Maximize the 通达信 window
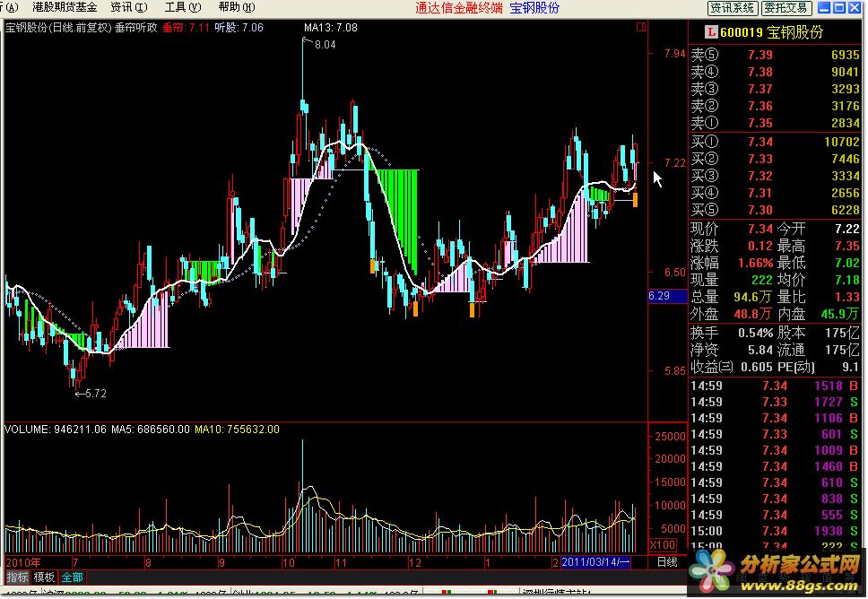868x599 pixels. (x=839, y=7)
